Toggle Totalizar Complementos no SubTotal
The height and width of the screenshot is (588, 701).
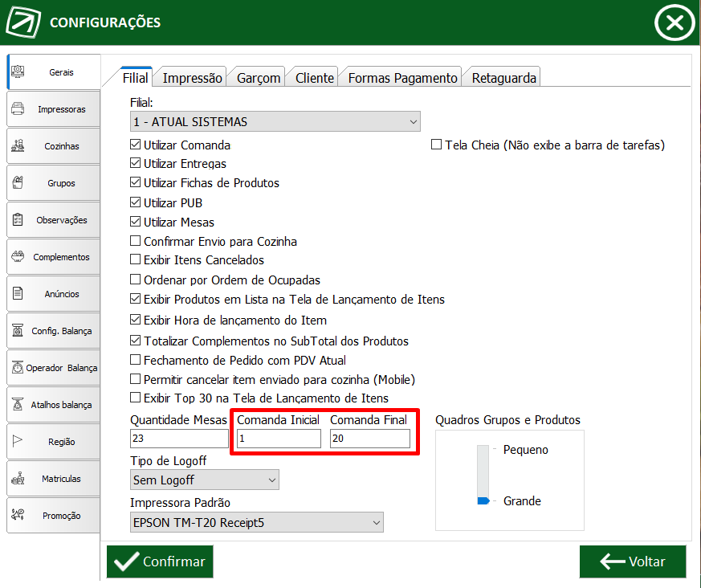[135, 341]
